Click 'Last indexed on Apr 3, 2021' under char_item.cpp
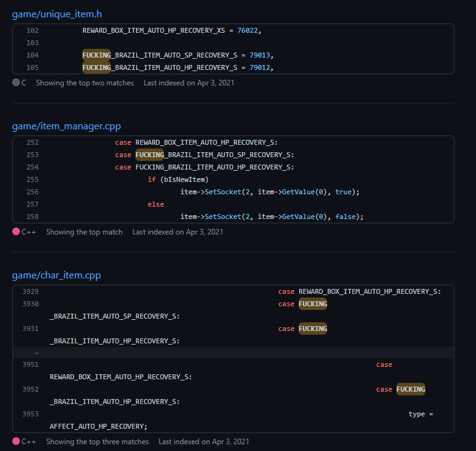476x451 pixels. (x=204, y=442)
